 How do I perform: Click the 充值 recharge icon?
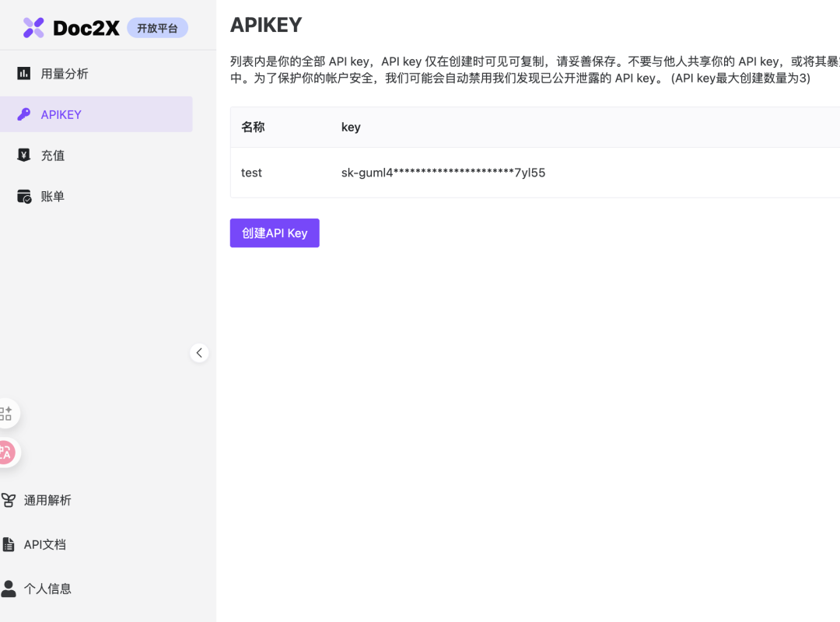[x=23, y=155]
